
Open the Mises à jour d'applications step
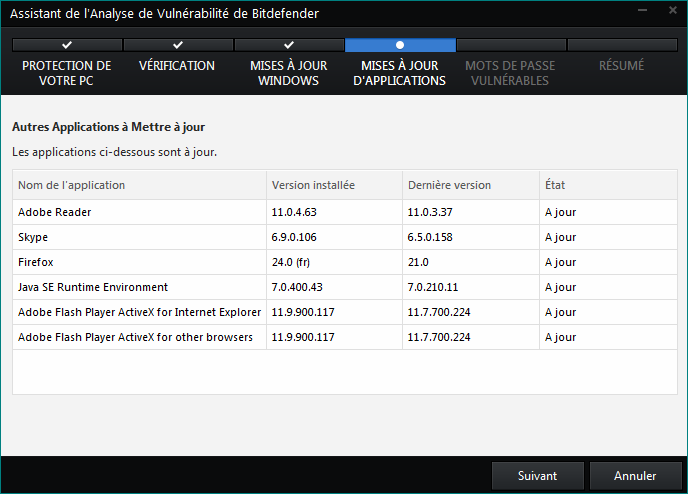pyautogui.click(x=399, y=73)
